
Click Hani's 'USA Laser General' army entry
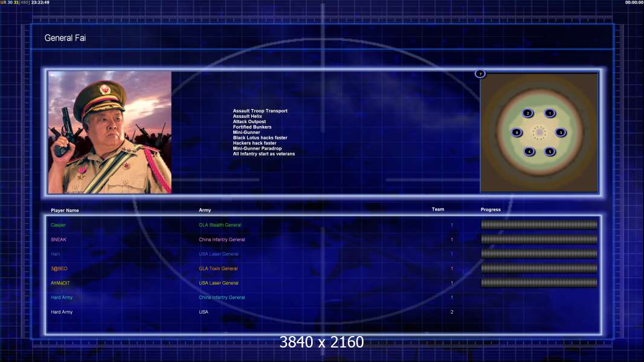pos(219,254)
